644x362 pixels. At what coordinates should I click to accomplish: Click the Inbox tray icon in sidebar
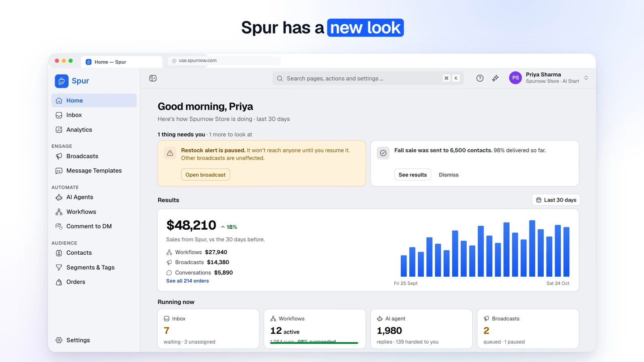tap(59, 115)
